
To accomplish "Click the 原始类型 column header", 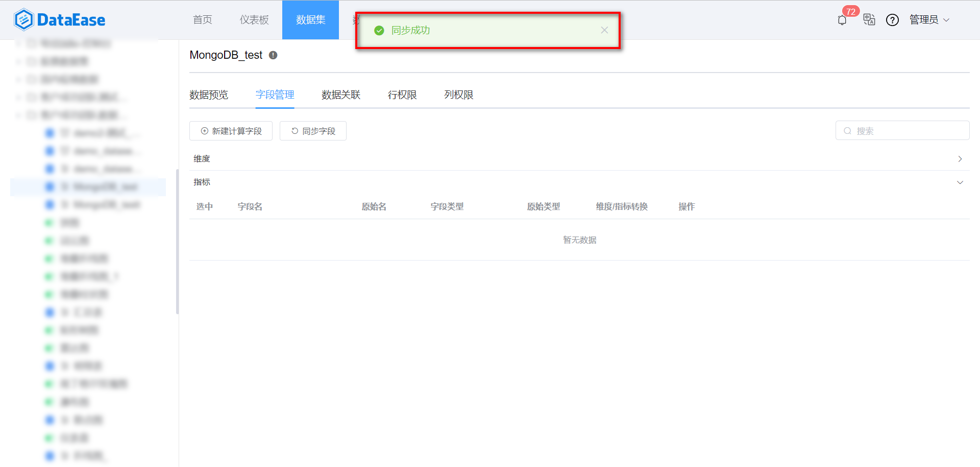I will pyautogui.click(x=544, y=206).
